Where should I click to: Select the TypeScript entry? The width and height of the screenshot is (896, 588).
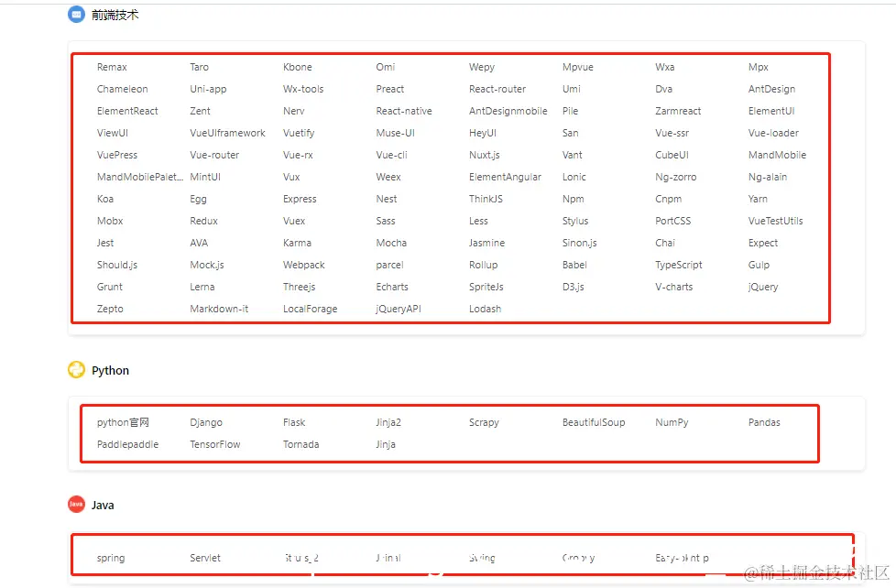pyautogui.click(x=679, y=265)
